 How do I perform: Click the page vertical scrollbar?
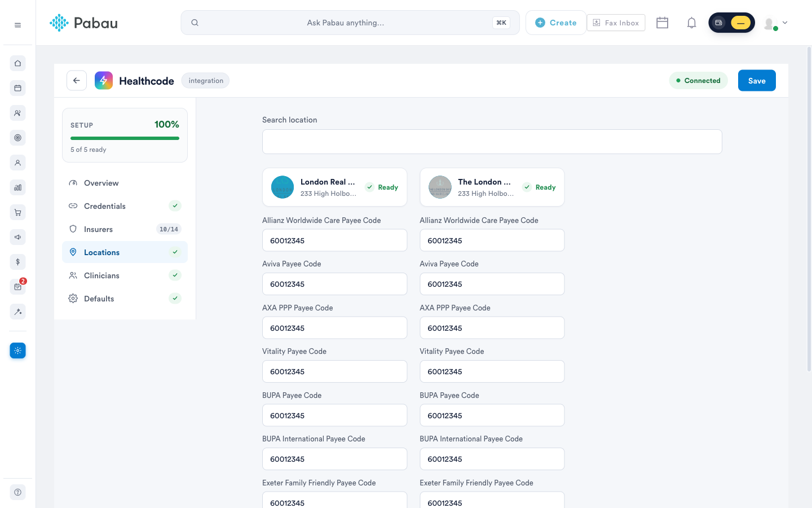pyautogui.click(x=809, y=209)
